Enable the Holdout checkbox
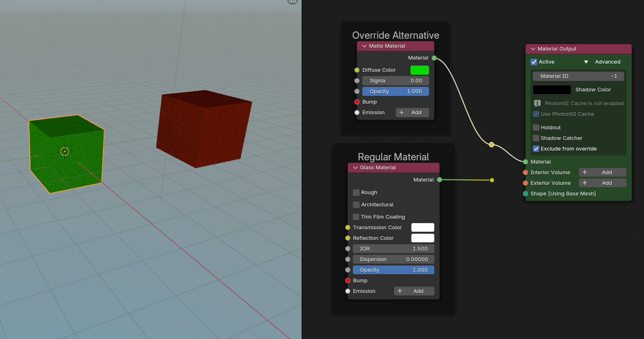 [536, 128]
